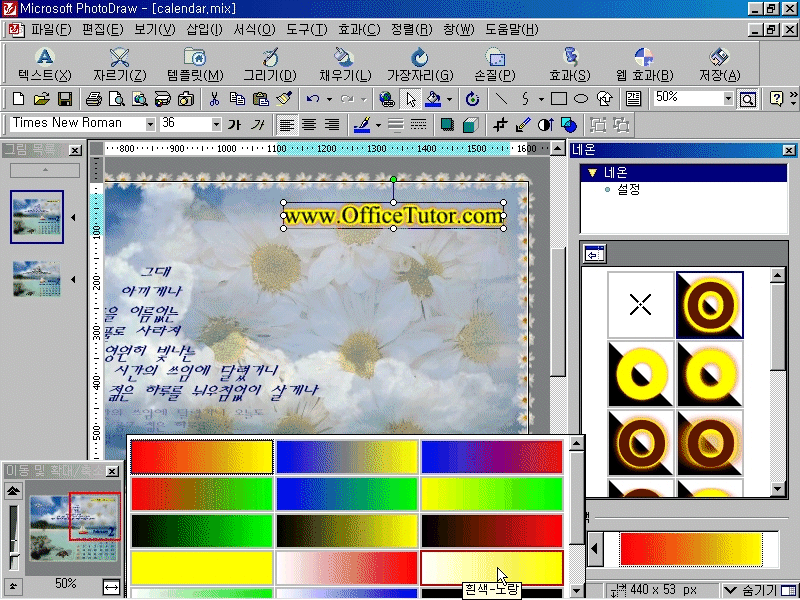Open the font size 36 dropdown
Screen dimensions: 800x600
(216, 124)
